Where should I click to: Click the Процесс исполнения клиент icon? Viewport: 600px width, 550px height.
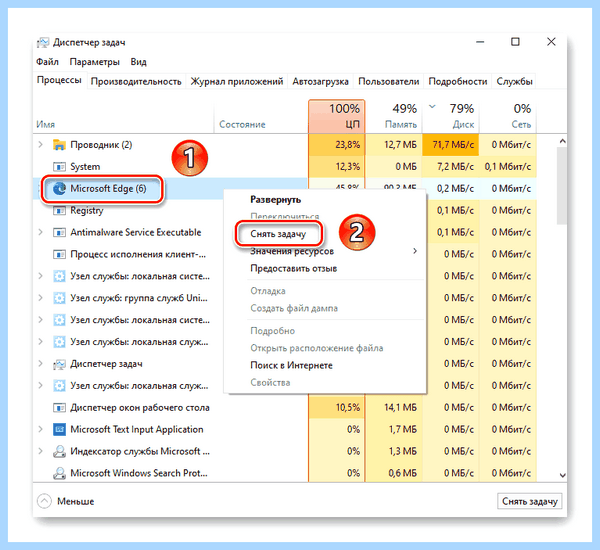click(x=59, y=254)
